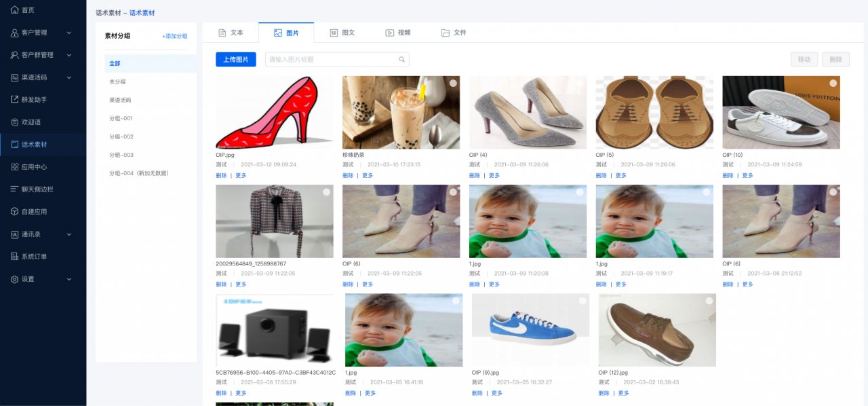The height and width of the screenshot is (406, 868).
Task: Open 自建应用 cube icon in sidebar
Action: click(x=15, y=212)
